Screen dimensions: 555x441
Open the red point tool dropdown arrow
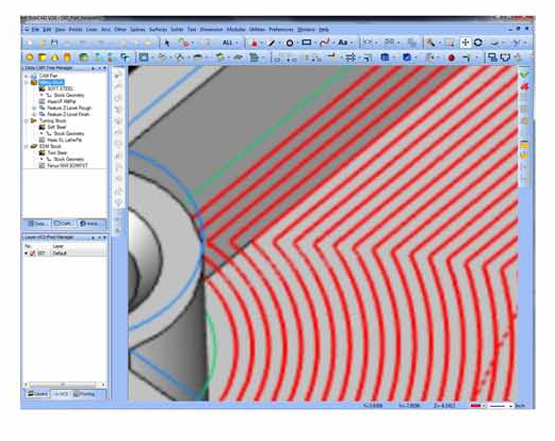(262, 43)
